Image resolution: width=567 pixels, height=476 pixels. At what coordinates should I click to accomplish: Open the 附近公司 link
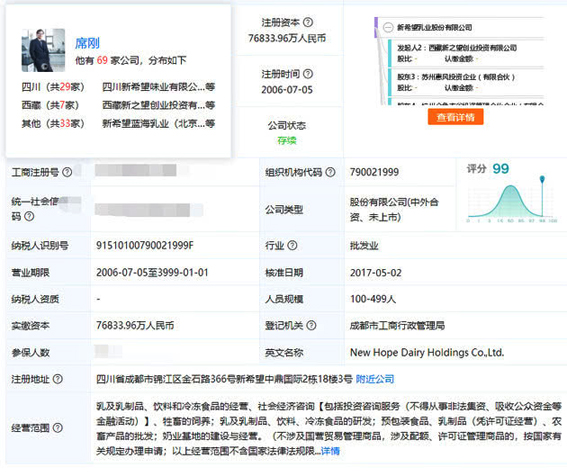pos(375,379)
